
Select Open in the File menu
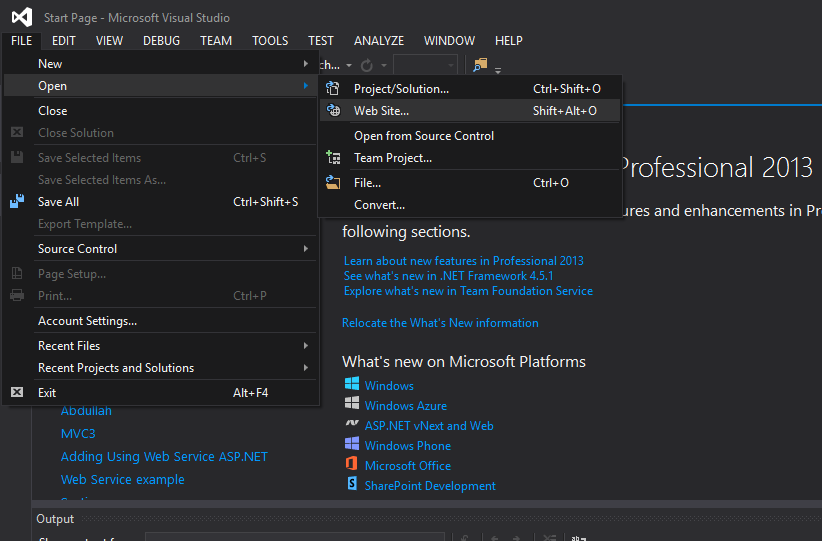click(160, 85)
